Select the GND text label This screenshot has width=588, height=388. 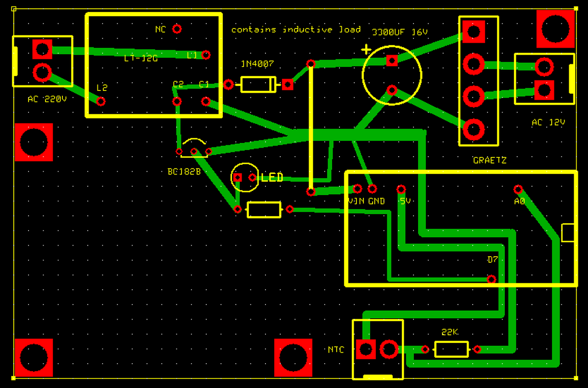click(x=376, y=201)
